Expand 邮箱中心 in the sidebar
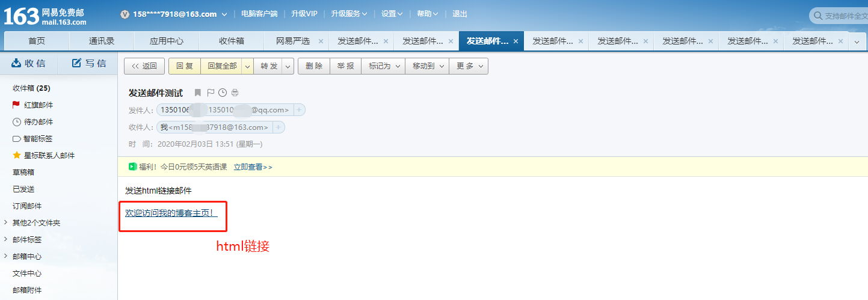The width and height of the screenshot is (868, 300). point(5,256)
